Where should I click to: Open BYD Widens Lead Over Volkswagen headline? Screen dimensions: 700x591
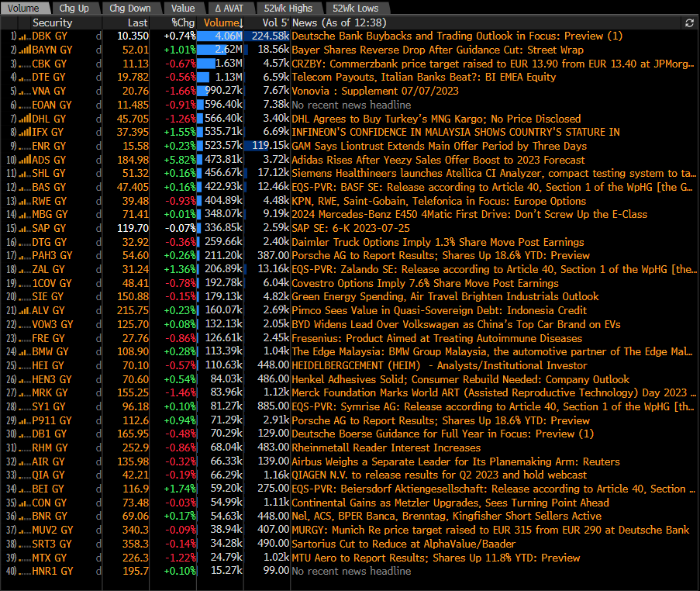(456, 325)
